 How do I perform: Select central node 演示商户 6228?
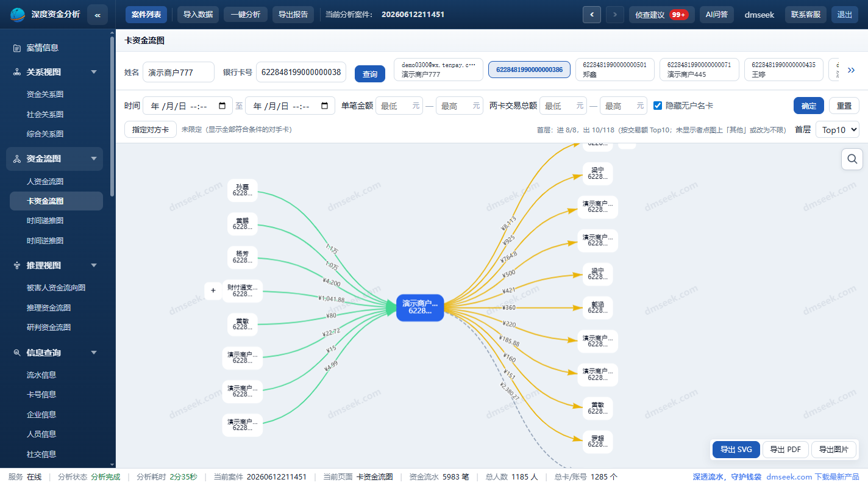pyautogui.click(x=420, y=307)
